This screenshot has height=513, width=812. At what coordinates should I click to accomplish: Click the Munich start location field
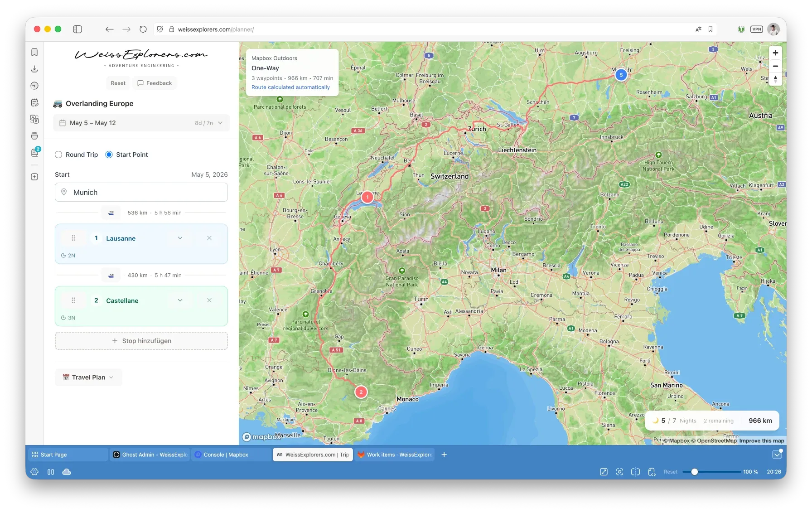click(x=141, y=192)
